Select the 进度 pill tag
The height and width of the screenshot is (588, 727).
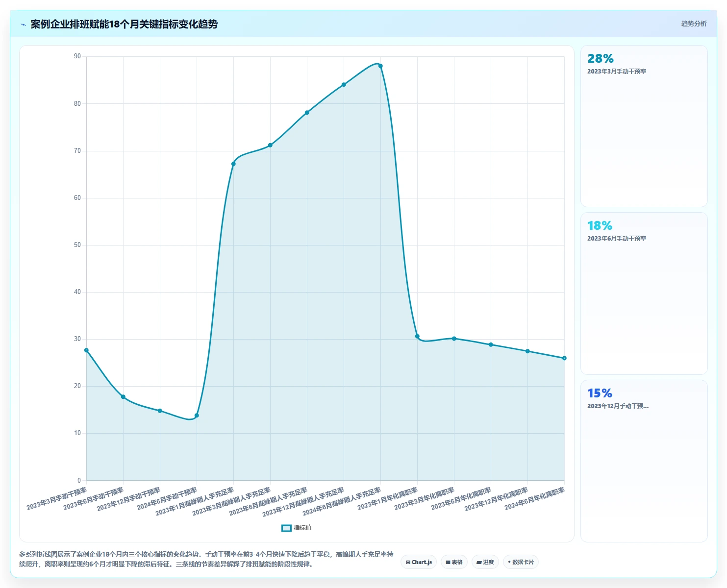(x=485, y=562)
